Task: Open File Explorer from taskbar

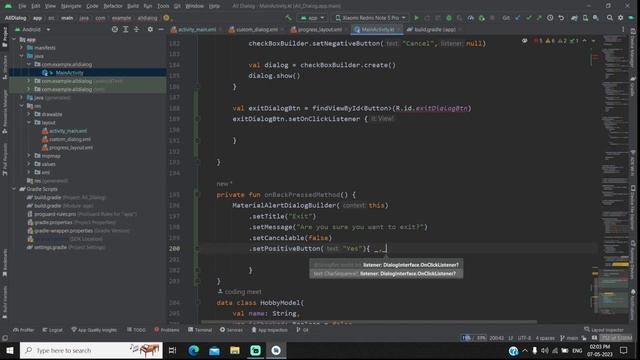Action: pos(235,350)
